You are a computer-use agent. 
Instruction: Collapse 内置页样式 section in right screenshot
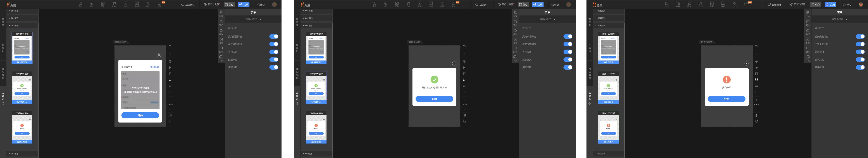pyautogui.click(x=840, y=19)
